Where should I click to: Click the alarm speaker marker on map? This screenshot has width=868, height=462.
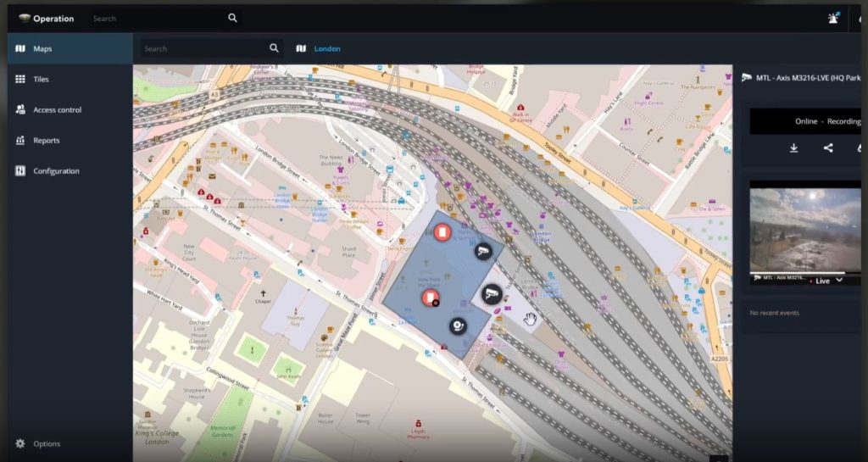pyautogui.click(x=458, y=324)
